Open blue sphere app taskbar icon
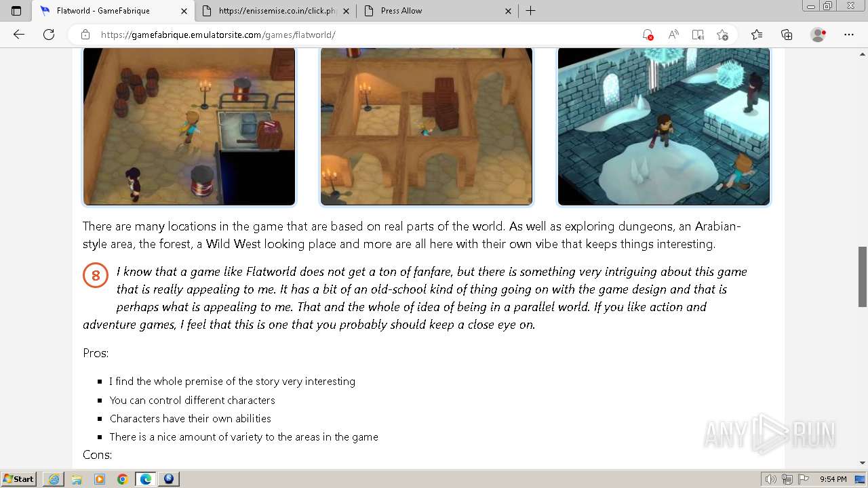Image resolution: width=868 pixels, height=488 pixels. point(169,479)
